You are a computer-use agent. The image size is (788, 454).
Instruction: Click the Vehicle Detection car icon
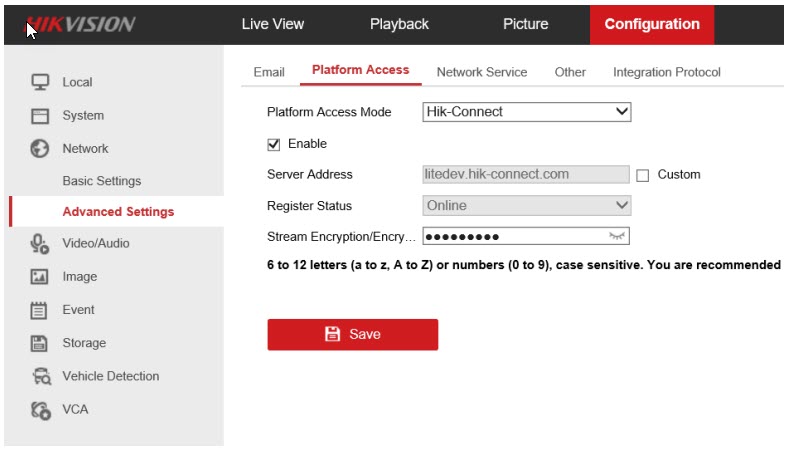[40, 377]
